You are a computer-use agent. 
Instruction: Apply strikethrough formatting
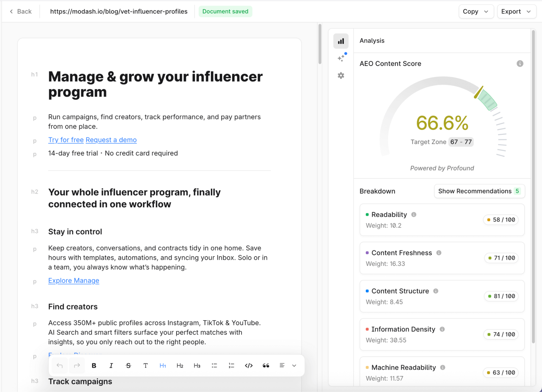tap(128, 365)
